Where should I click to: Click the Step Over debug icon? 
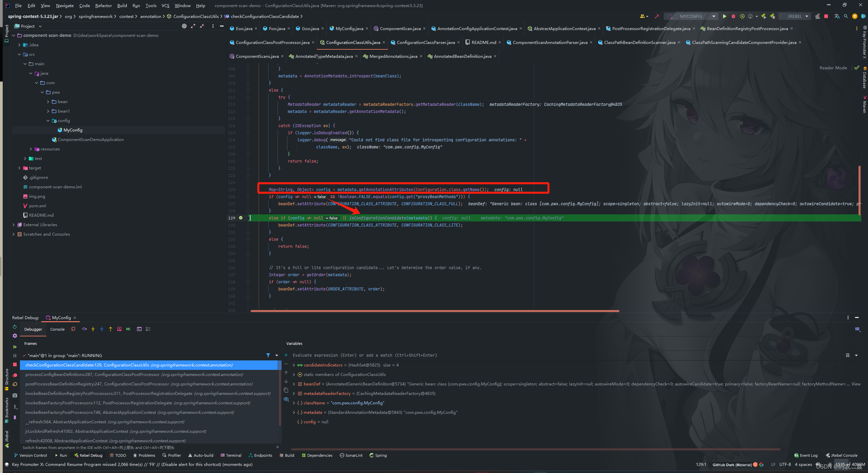(84, 329)
